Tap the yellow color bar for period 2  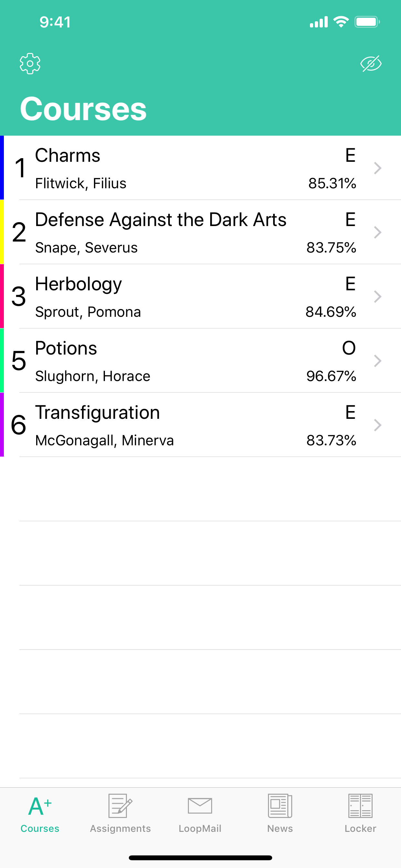point(2,232)
